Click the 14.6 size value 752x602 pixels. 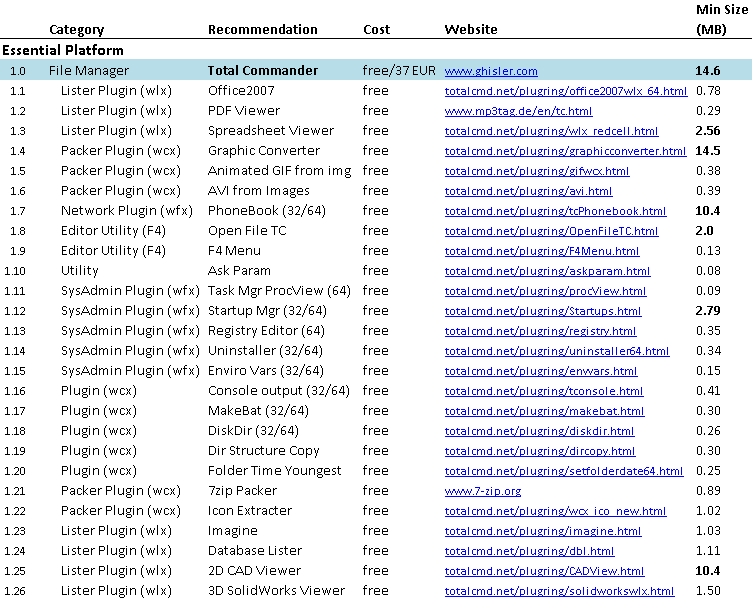(708, 71)
